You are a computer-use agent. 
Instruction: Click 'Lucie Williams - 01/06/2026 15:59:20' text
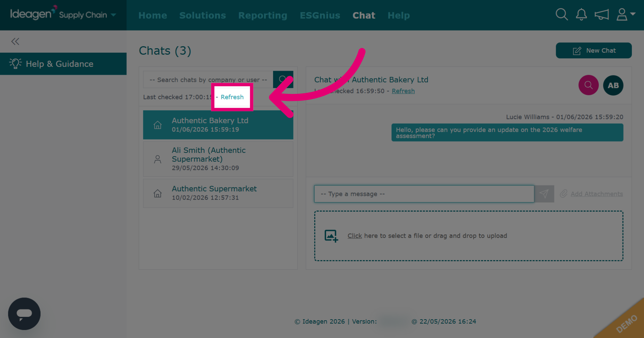[x=565, y=117]
